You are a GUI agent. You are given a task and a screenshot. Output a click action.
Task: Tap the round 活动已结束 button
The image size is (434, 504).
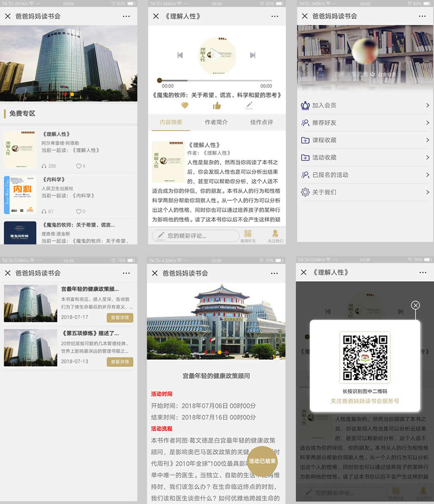point(262,461)
